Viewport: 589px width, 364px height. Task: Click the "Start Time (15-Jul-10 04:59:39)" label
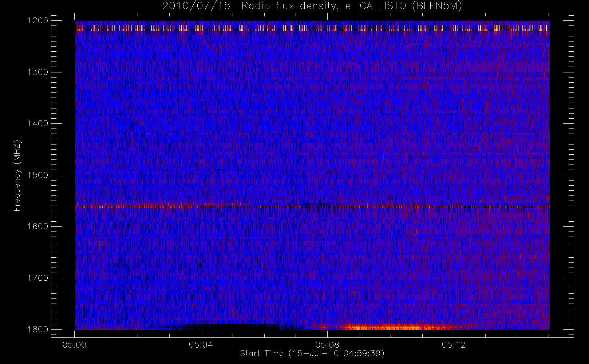[312, 353]
